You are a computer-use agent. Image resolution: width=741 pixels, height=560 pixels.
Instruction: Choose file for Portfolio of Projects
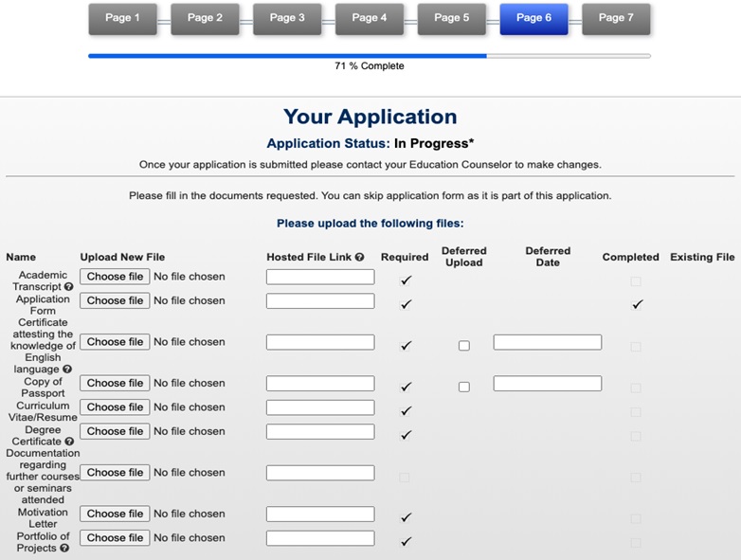pos(115,537)
